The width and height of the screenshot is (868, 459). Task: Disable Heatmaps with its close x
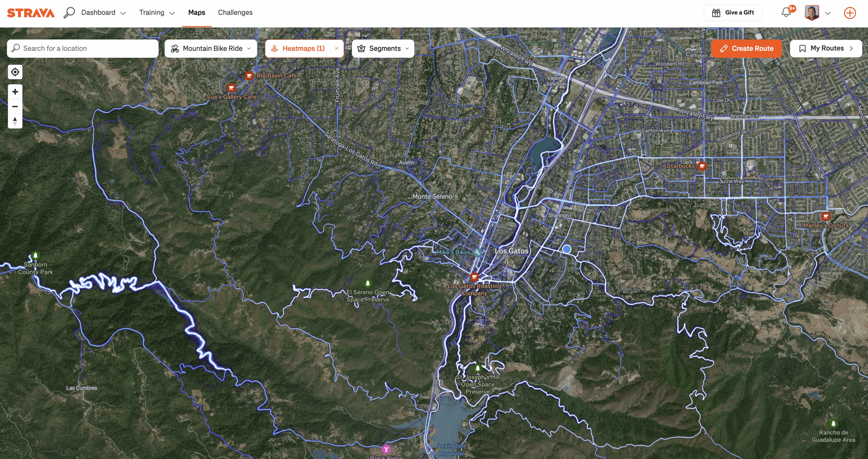point(337,48)
